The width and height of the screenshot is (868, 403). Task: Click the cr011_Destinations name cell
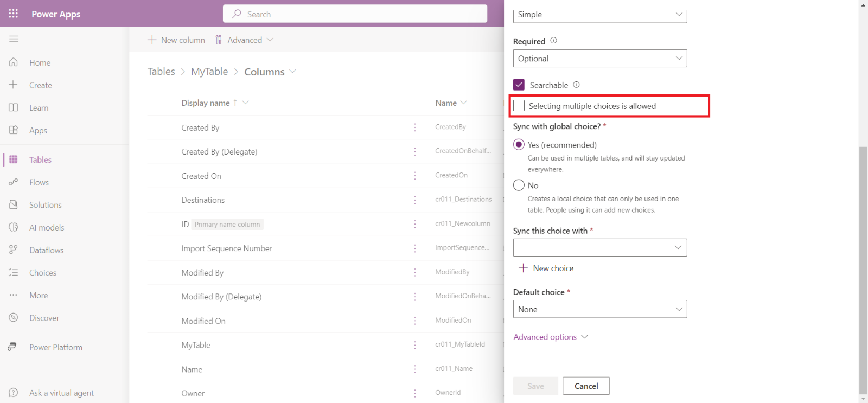[463, 200]
